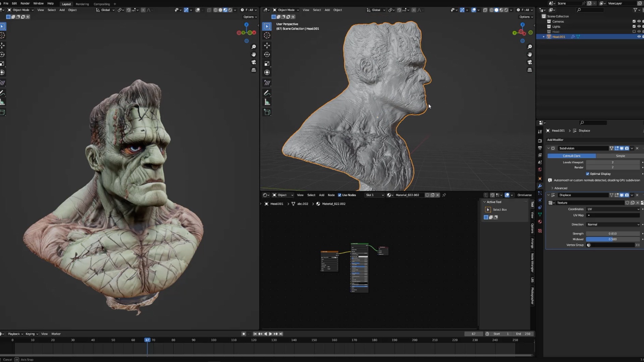Image resolution: width=644 pixels, height=362 pixels.
Task: Enable the Head collection checkbox in outliner
Action: tap(634, 31)
